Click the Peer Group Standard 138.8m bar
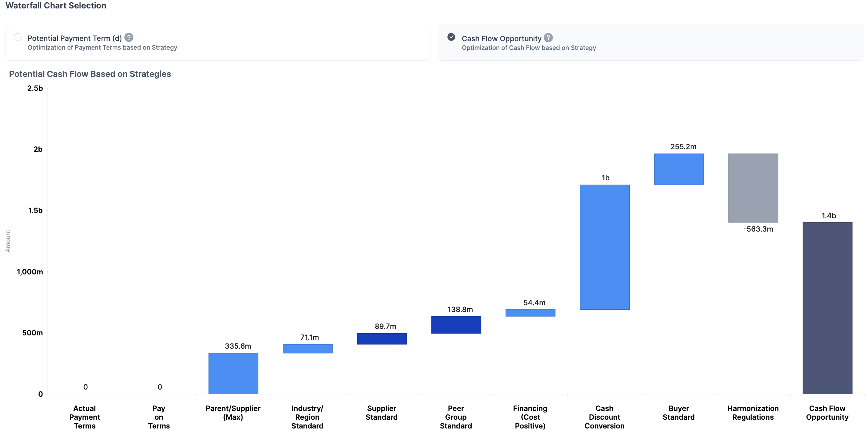Image resolution: width=868 pixels, height=434 pixels. 456,325
